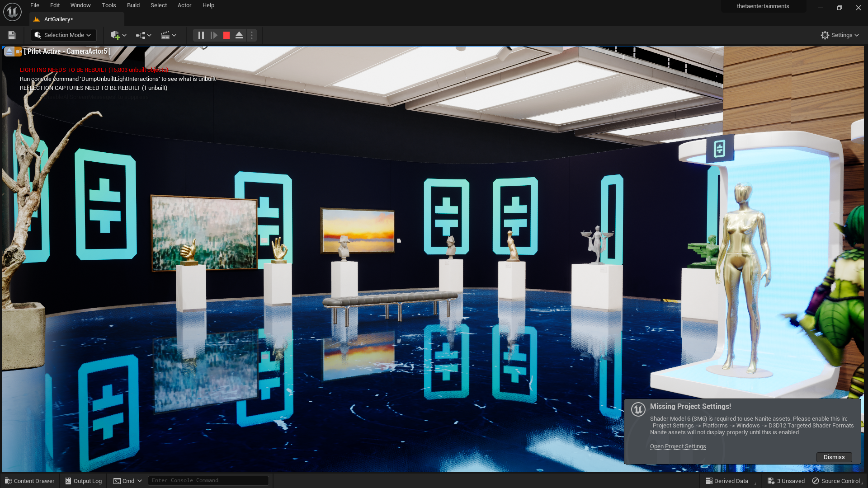The height and width of the screenshot is (488, 868).
Task: Expand the Cinematics clapperboard dropdown
Action: pos(169,35)
